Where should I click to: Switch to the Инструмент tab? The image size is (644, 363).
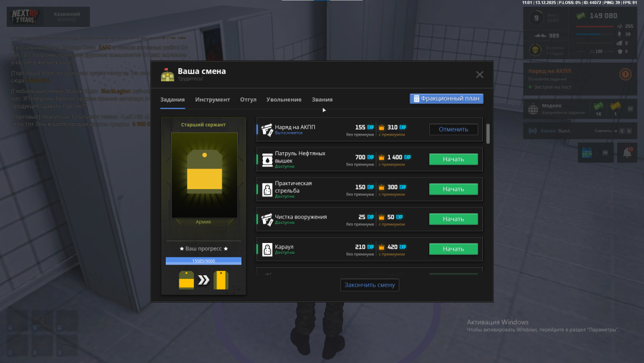tap(212, 100)
